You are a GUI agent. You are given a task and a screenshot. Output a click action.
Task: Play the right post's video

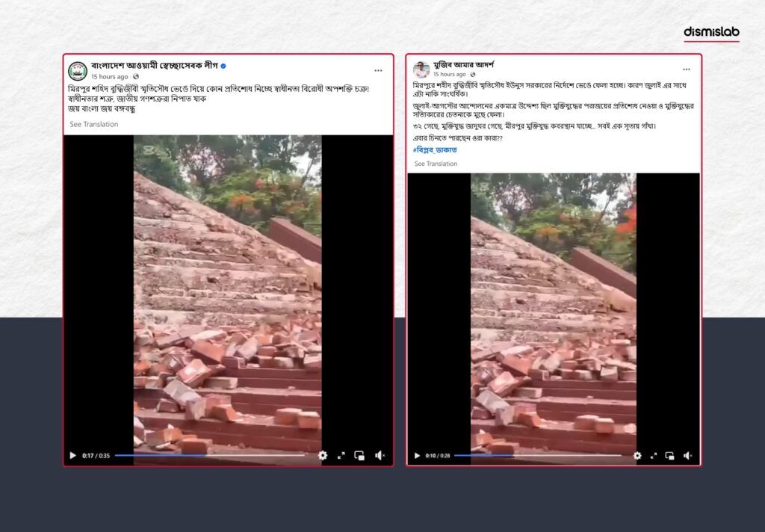pos(417,455)
